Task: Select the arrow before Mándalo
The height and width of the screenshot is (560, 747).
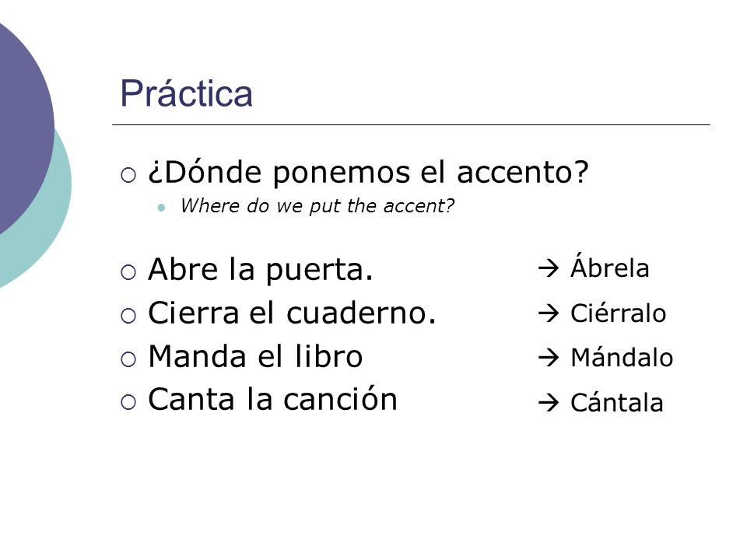Action: coord(549,358)
